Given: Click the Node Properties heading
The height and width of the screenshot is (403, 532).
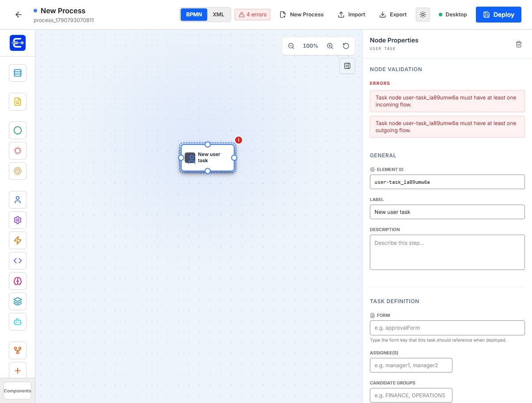Looking at the screenshot, I should pos(394,40).
